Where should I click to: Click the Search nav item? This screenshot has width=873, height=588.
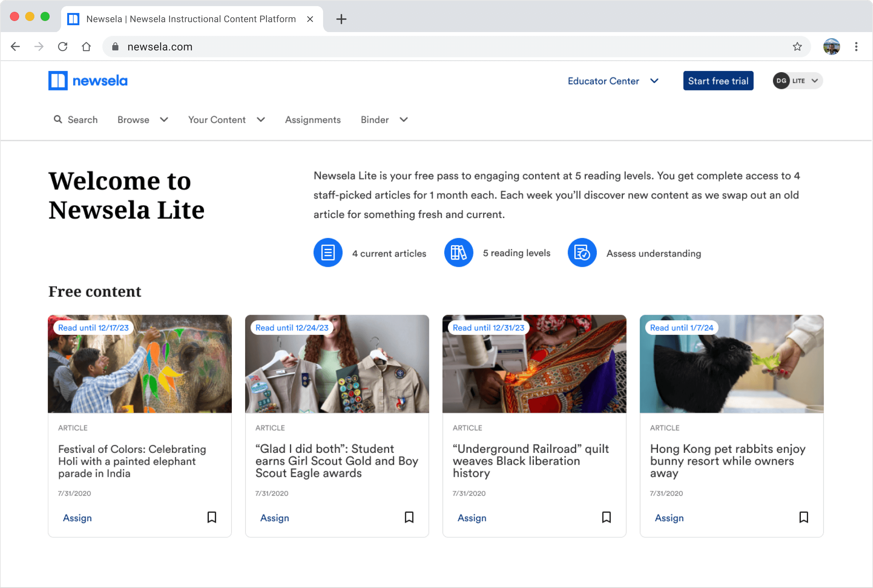point(76,120)
